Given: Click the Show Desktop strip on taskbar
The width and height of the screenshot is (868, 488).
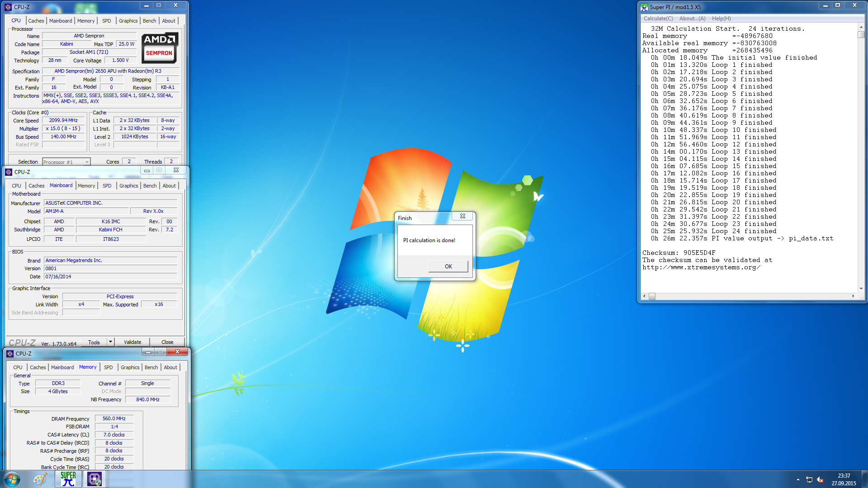Looking at the screenshot, I should click(864, 479).
